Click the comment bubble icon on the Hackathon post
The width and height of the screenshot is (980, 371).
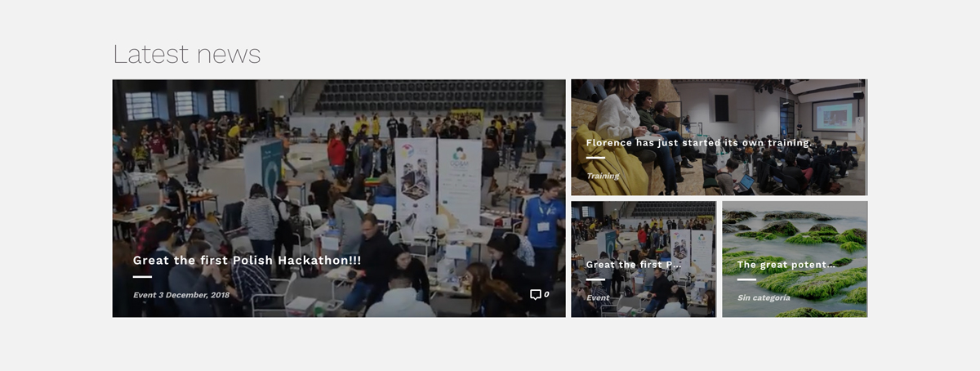coord(535,294)
